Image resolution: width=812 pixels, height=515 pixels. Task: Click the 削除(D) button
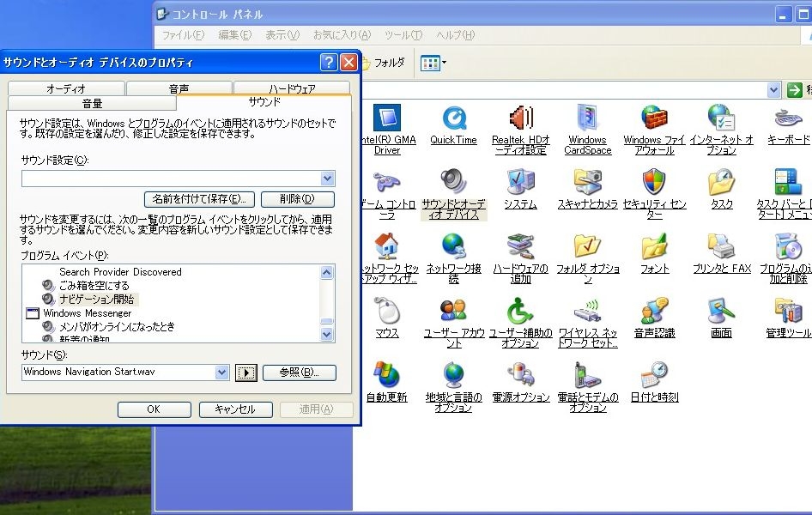[x=298, y=199]
